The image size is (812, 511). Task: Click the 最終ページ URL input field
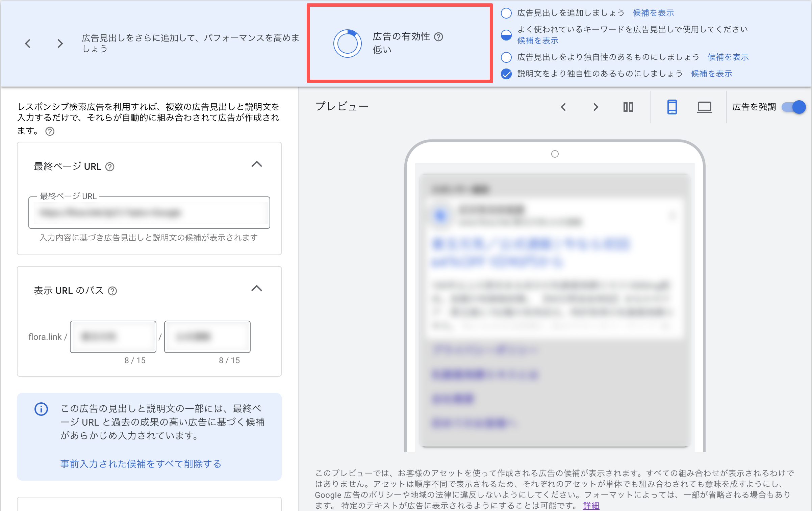(149, 213)
